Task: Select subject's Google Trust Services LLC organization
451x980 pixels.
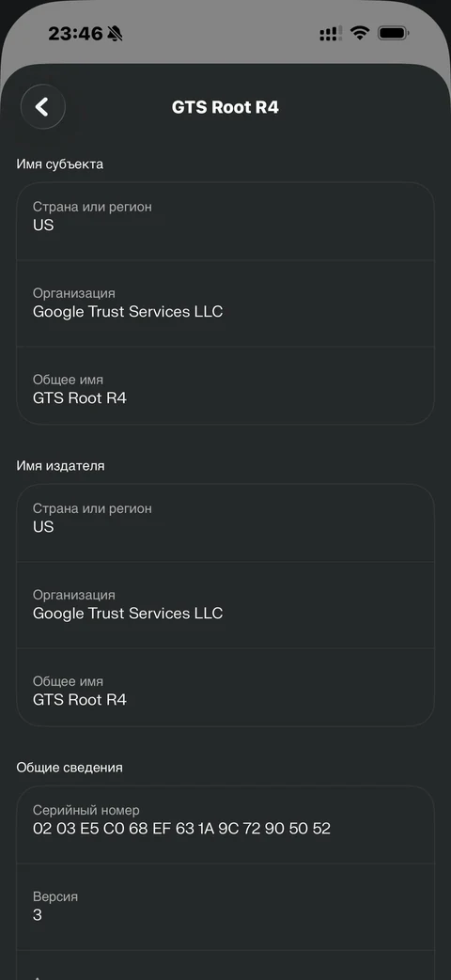Action: point(225,303)
